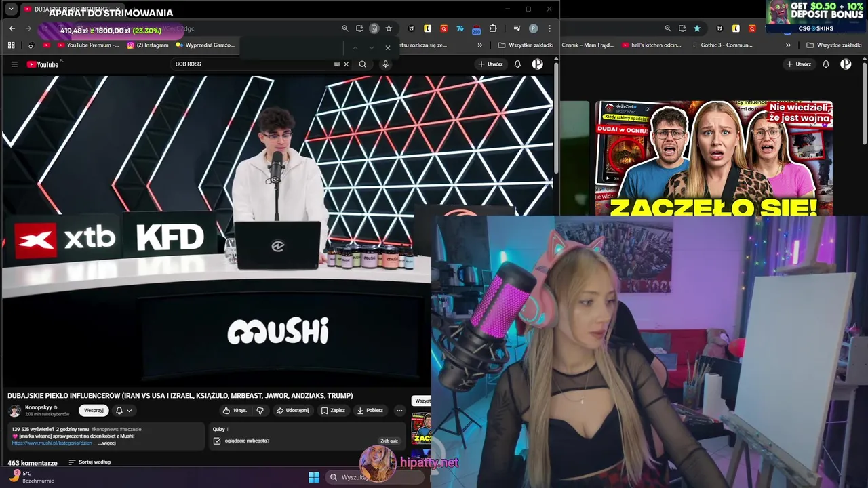This screenshot has width=868, height=488.
Task: Zoom icon in right browser address bar
Action: pos(668,28)
